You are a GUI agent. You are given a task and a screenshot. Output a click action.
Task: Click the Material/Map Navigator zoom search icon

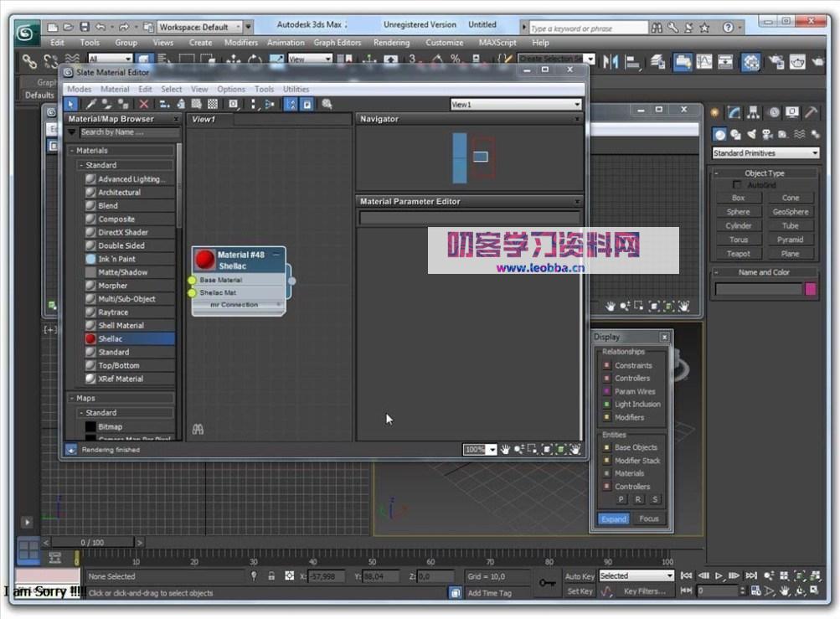click(327, 104)
